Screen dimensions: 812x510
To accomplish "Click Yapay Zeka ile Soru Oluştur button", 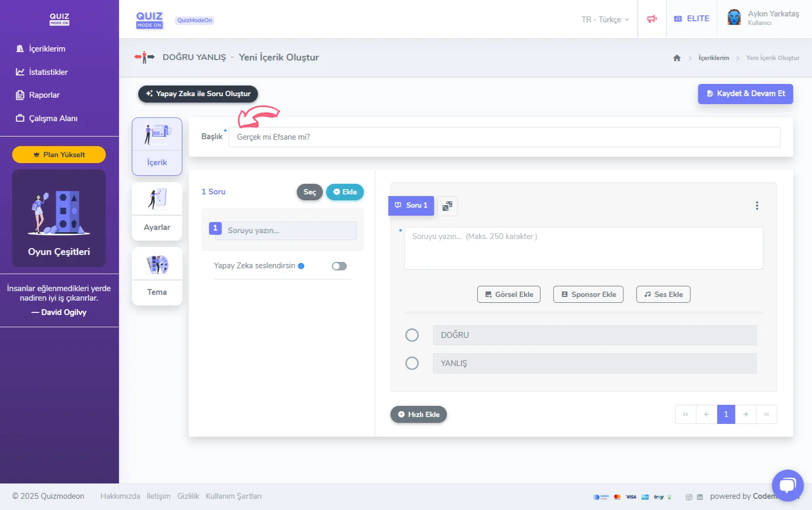I will 198,94.
